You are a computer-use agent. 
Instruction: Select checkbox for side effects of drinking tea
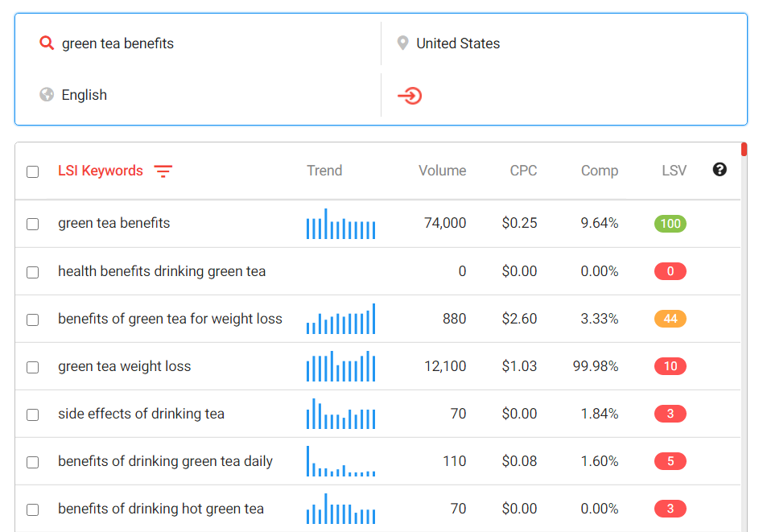click(32, 414)
